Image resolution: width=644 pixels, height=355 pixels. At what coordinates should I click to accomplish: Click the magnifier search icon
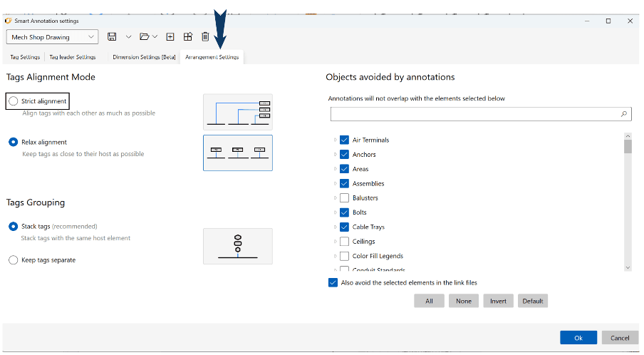click(x=624, y=114)
